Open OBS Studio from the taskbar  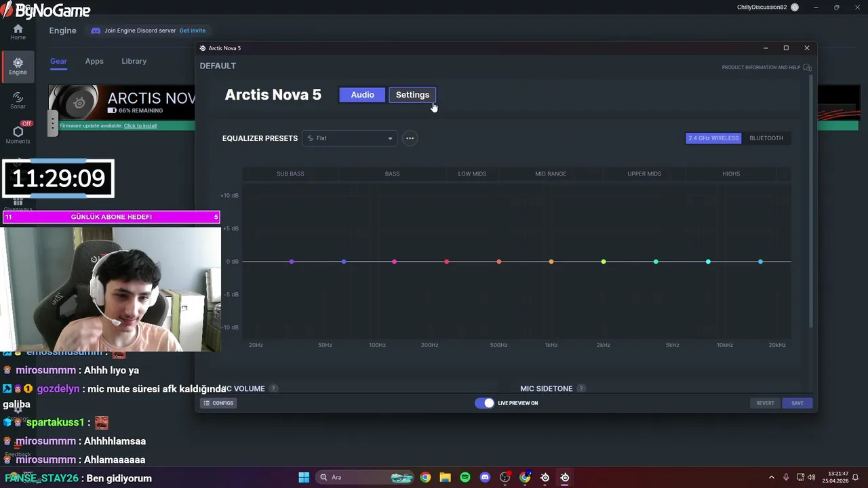point(505,477)
